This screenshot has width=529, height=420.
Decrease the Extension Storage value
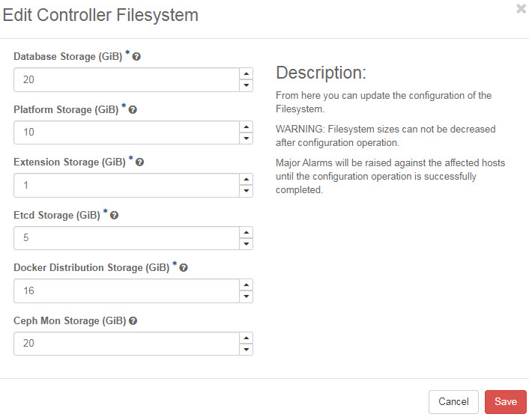(246, 191)
